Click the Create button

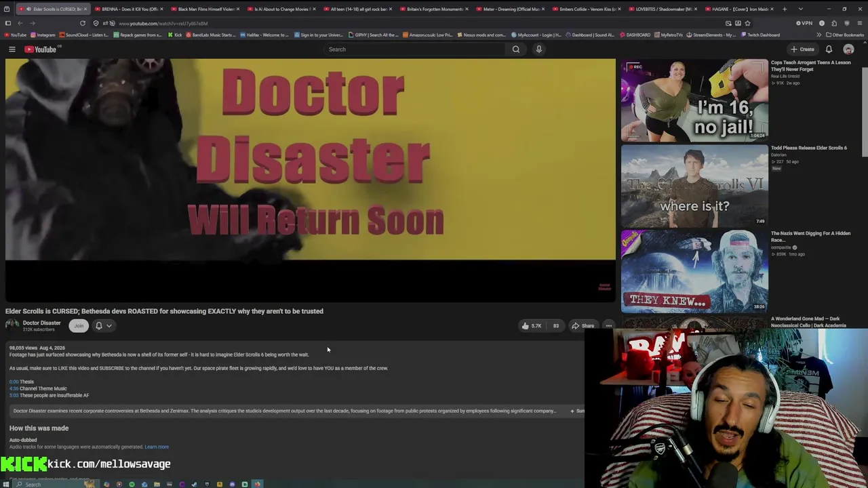coord(802,49)
